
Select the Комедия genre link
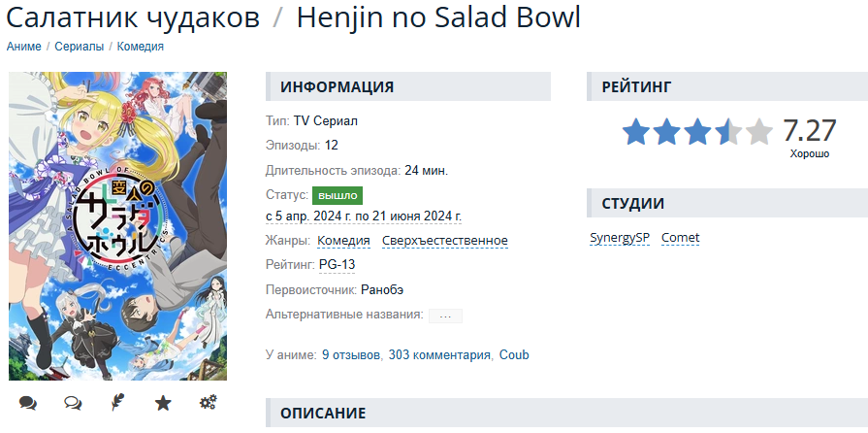[343, 241]
